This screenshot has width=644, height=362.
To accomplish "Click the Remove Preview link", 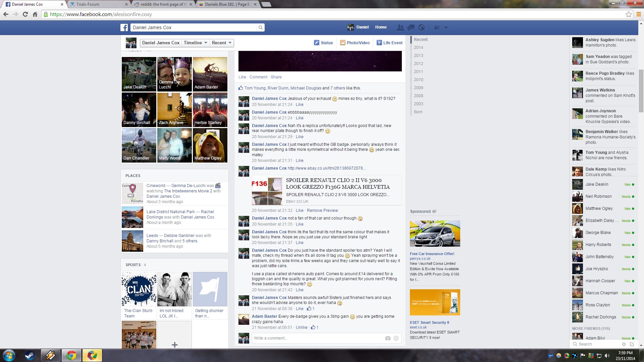I will (322, 210).
